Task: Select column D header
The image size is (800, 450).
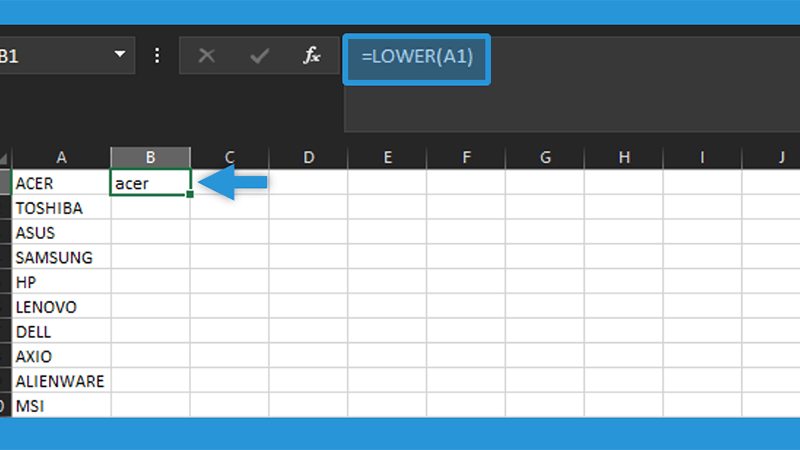Action: pyautogui.click(x=309, y=157)
